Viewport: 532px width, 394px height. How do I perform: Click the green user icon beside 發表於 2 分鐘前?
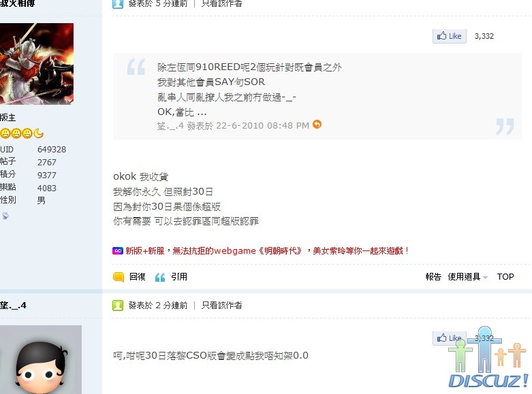click(118, 306)
